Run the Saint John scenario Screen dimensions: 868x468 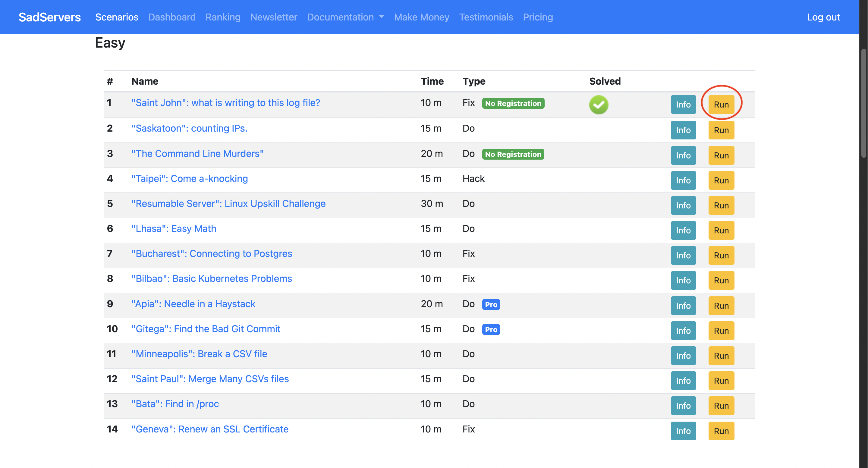click(721, 105)
